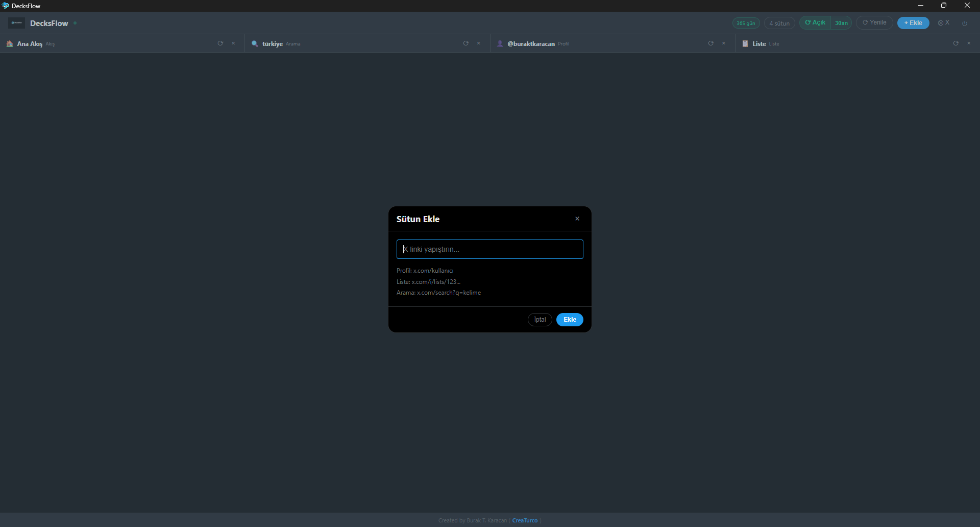Close the @buraktkaracan profile column

(724, 43)
